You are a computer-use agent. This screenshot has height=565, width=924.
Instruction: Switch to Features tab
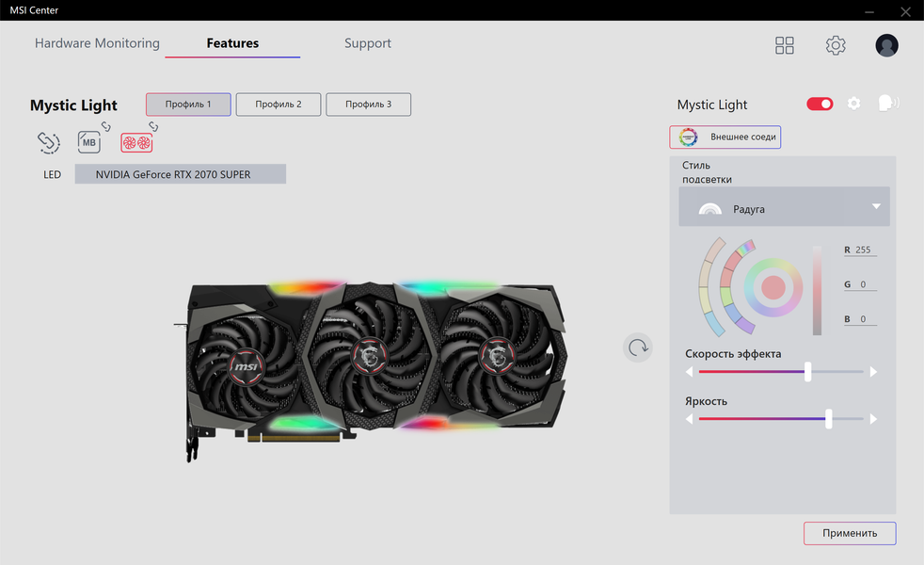point(232,43)
